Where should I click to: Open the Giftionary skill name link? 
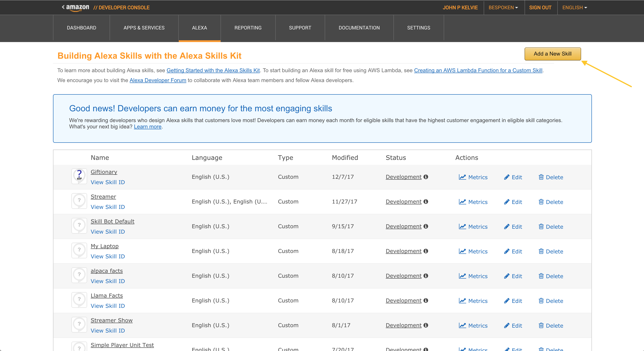click(x=104, y=172)
